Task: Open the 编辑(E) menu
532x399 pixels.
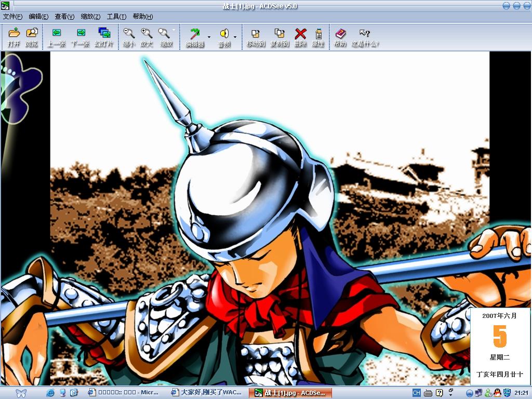Action: pyautogui.click(x=38, y=16)
